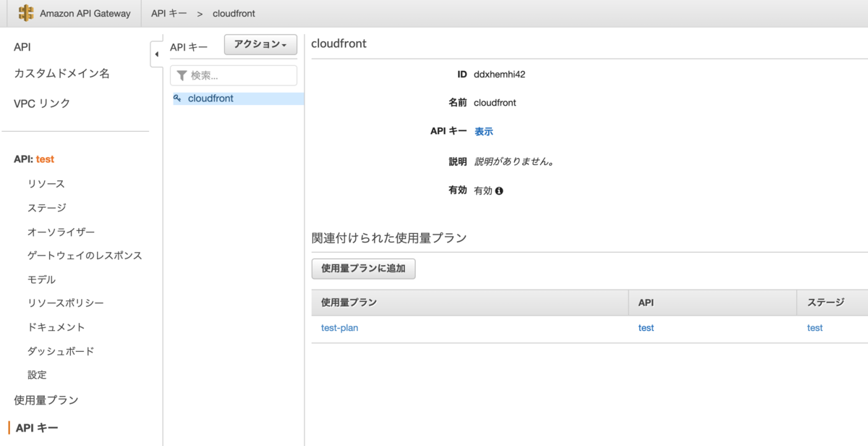Focus the 検索 search field
This screenshot has height=446, width=868.
(x=234, y=75)
